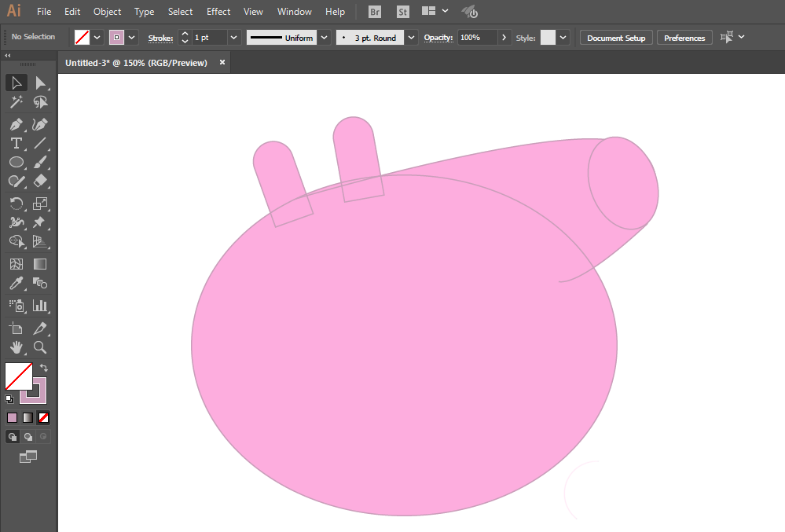Expand opacity slider arrow
This screenshot has width=785, height=532.
coord(504,38)
